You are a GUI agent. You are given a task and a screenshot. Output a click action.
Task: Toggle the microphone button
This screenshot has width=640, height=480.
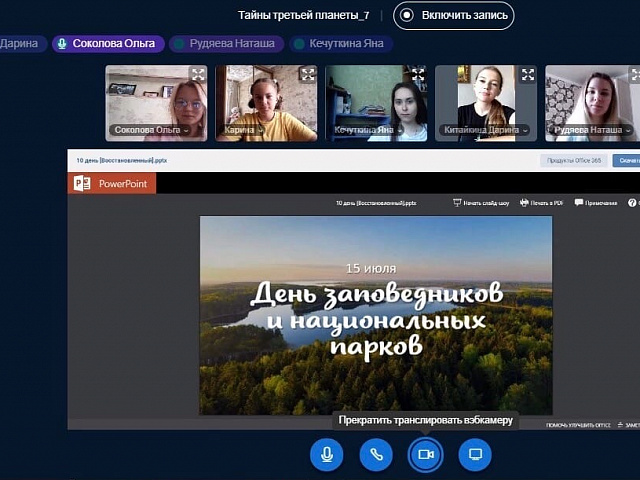[x=327, y=454]
